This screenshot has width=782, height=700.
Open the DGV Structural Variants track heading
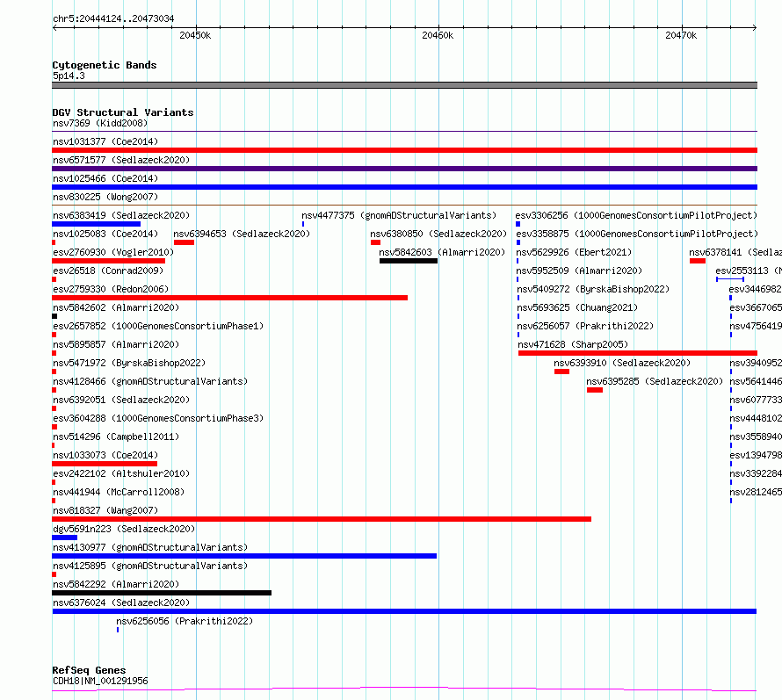point(123,112)
